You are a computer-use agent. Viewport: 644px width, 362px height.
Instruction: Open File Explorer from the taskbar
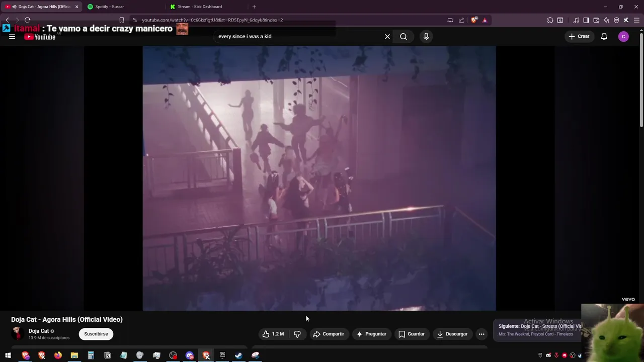[74, 355]
